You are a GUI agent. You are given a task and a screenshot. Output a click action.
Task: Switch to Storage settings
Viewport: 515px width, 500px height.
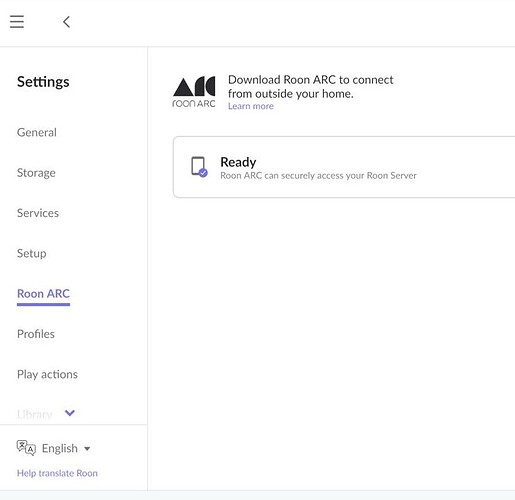point(36,173)
